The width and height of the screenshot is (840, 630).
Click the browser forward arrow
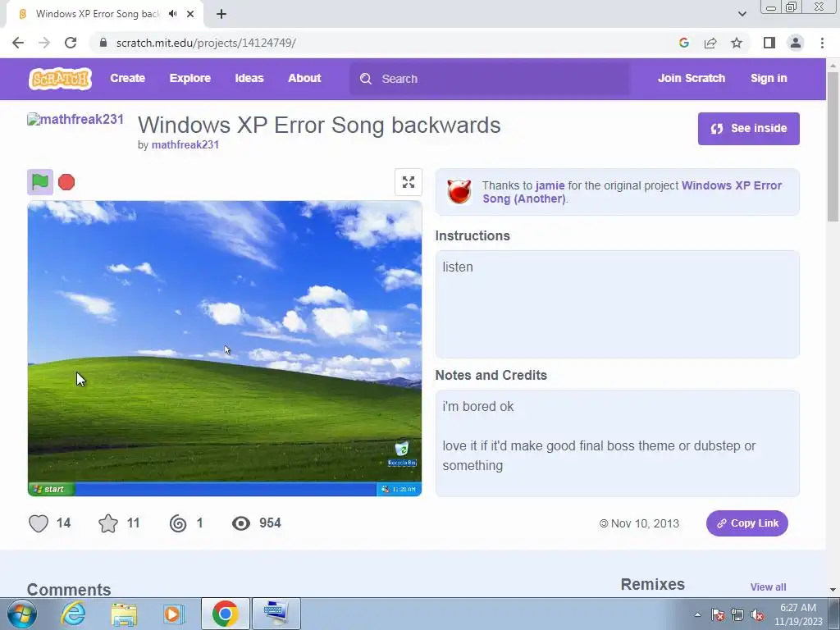[44, 43]
